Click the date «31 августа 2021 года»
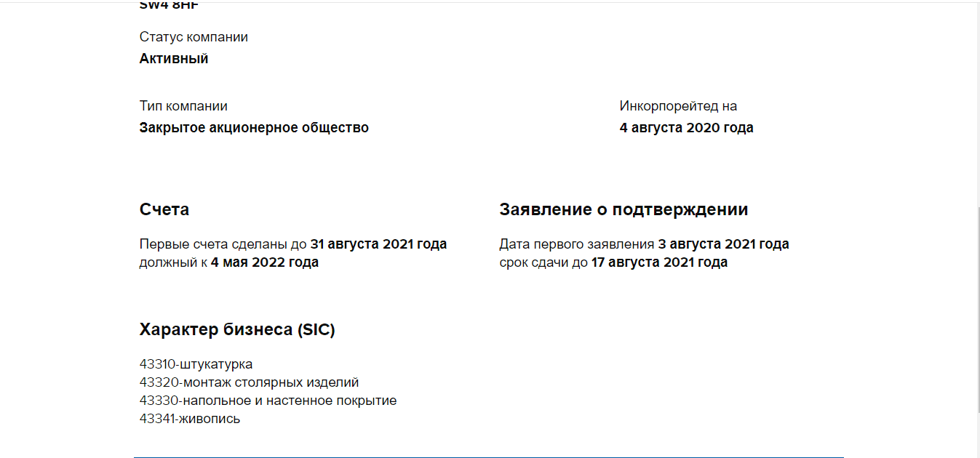 click(378, 244)
